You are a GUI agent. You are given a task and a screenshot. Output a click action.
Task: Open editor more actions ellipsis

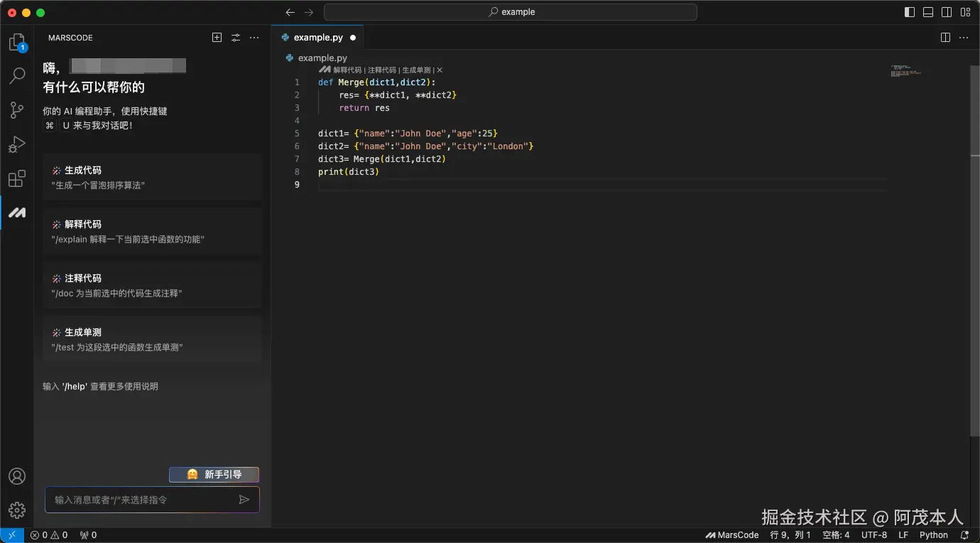click(964, 38)
